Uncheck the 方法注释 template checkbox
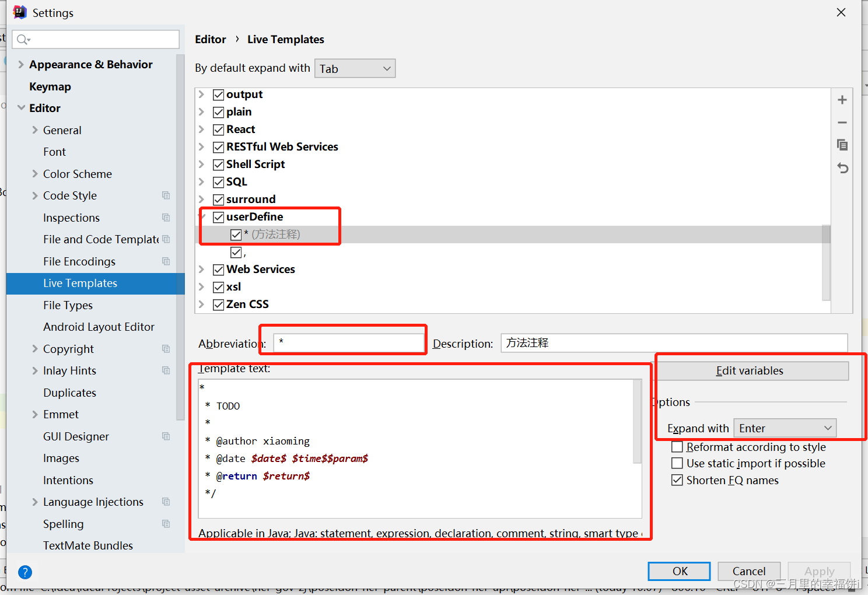 tap(236, 235)
